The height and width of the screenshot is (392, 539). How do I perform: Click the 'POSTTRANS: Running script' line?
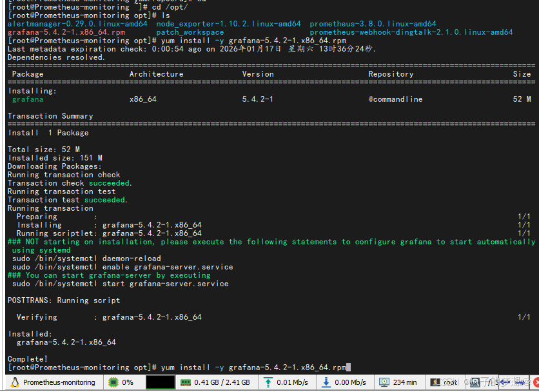click(64, 300)
